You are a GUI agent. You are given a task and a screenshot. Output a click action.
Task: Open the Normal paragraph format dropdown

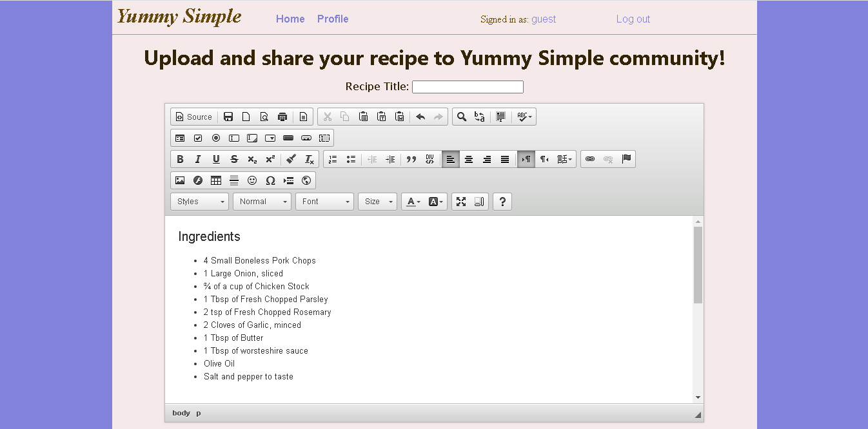pyautogui.click(x=262, y=202)
